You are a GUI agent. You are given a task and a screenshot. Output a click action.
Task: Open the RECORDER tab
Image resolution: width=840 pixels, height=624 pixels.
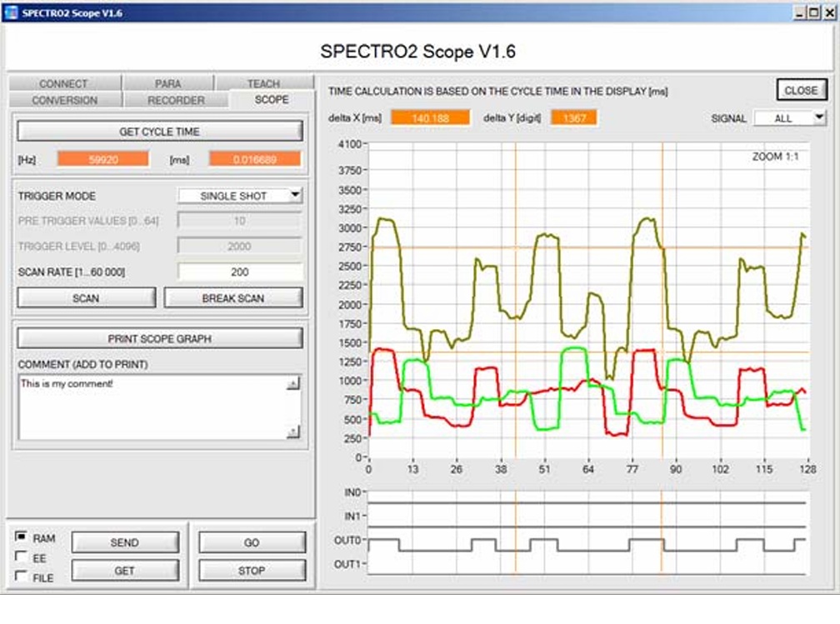click(177, 100)
